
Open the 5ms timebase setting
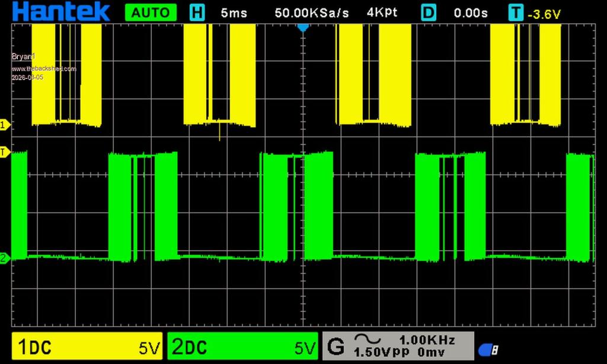(234, 12)
